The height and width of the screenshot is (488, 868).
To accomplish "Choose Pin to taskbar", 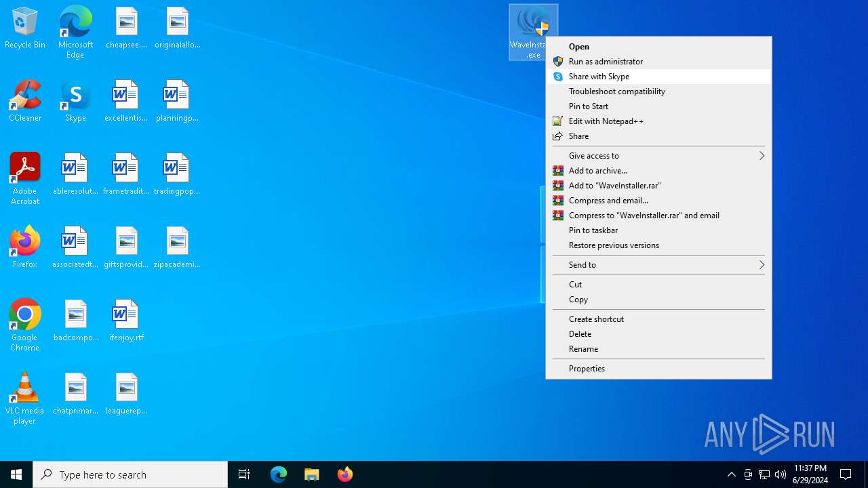I will [658, 230].
